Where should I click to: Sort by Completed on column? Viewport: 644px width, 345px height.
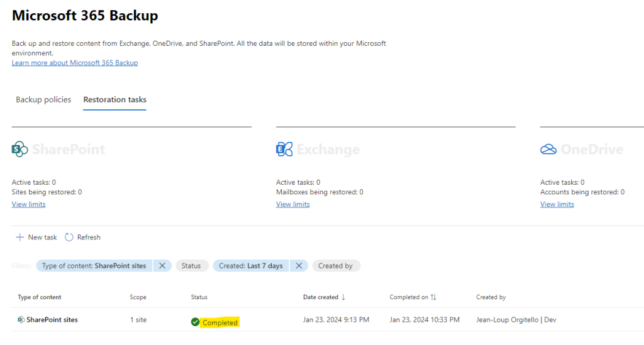coord(409,297)
